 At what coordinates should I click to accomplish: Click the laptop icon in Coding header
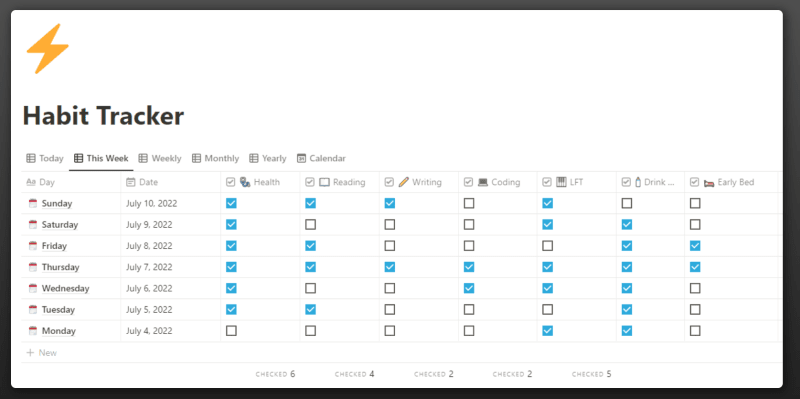(x=483, y=182)
